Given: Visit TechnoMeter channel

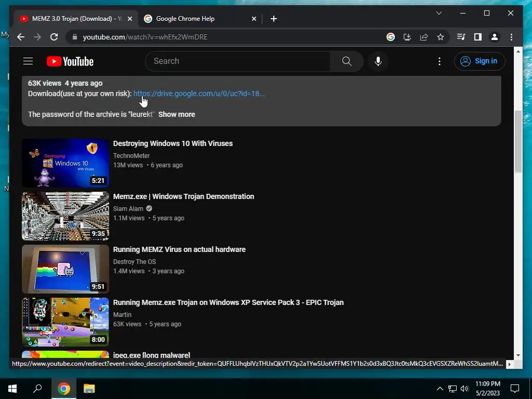Looking at the screenshot, I should 131,156.
